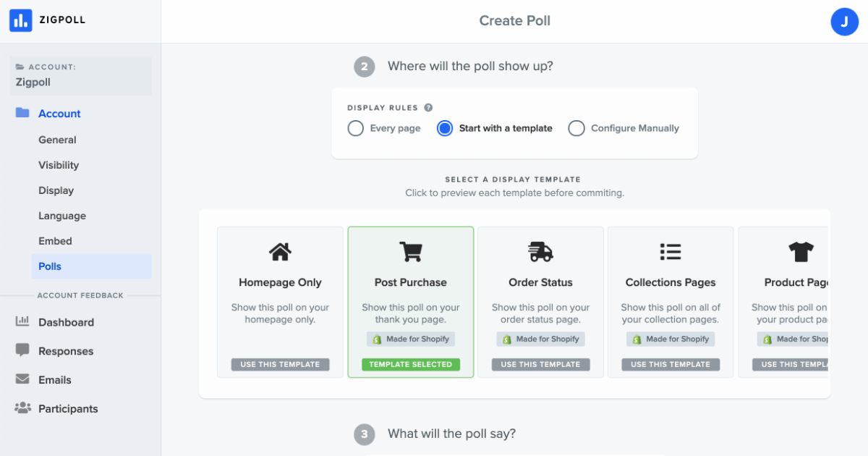Switch to the Polls sidebar item
Viewport: 868px width, 456px height.
tap(50, 266)
